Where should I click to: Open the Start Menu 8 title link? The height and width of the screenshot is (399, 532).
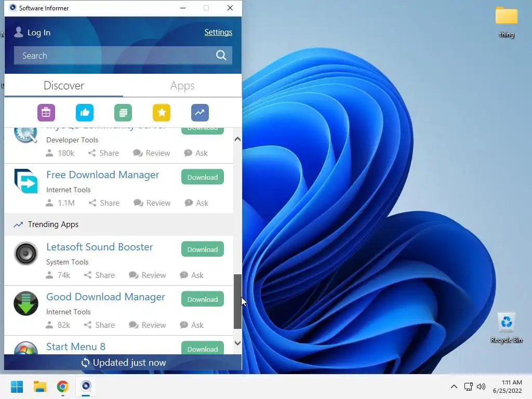click(76, 347)
